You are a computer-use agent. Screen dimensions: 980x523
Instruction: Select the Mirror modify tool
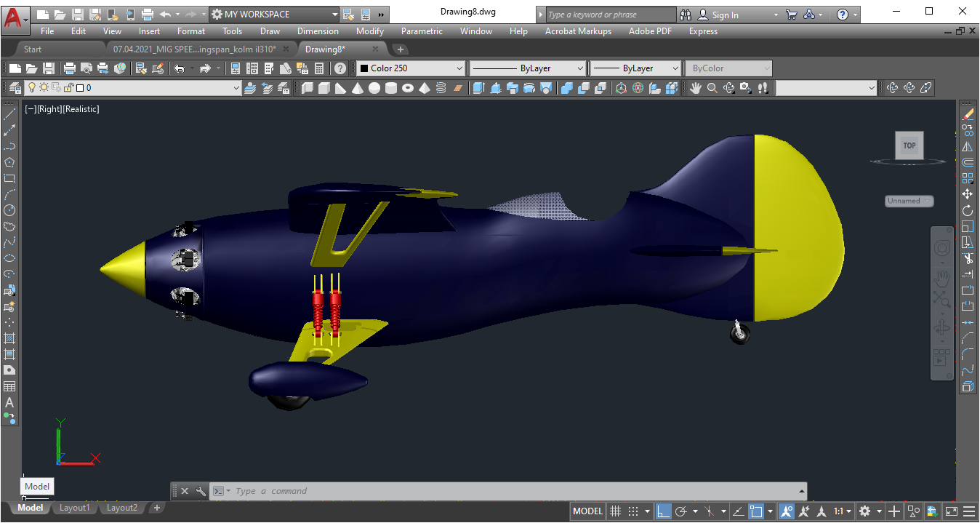pos(968,146)
